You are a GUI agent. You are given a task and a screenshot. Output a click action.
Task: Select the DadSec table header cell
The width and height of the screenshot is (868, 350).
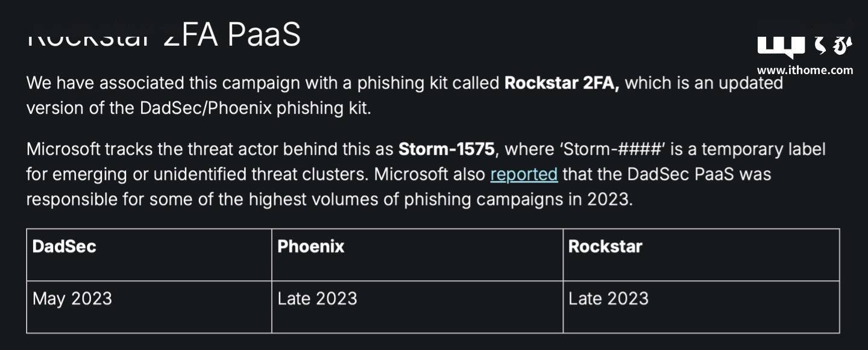[x=149, y=255]
